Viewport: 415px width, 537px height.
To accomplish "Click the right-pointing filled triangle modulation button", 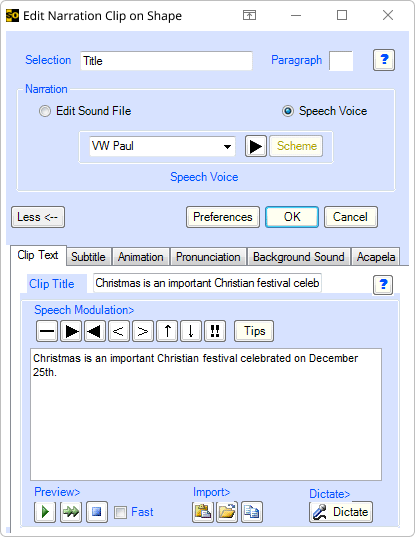I will click(x=71, y=331).
